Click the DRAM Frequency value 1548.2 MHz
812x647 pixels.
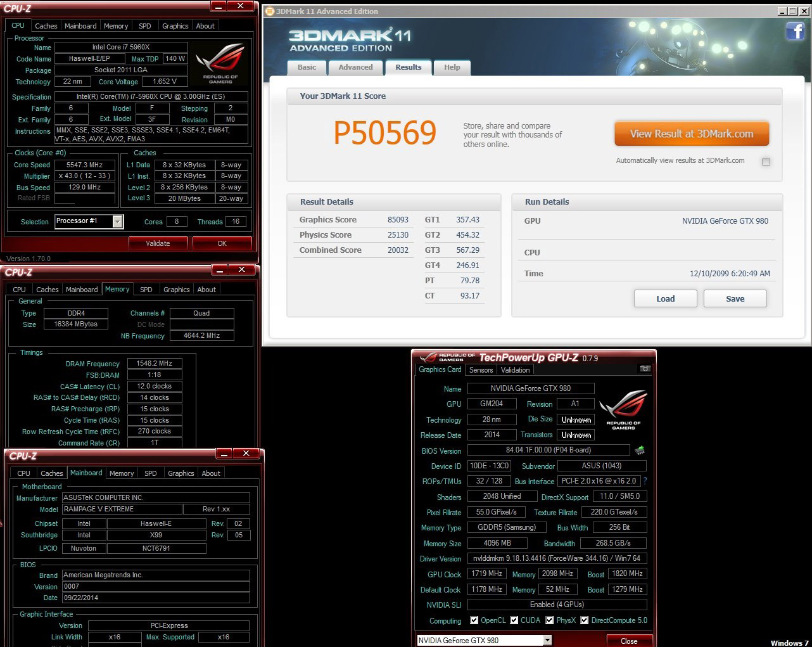[155, 364]
